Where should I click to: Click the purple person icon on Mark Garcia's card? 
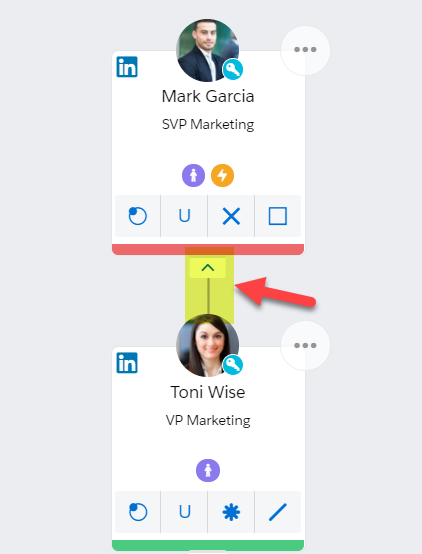pos(193,175)
